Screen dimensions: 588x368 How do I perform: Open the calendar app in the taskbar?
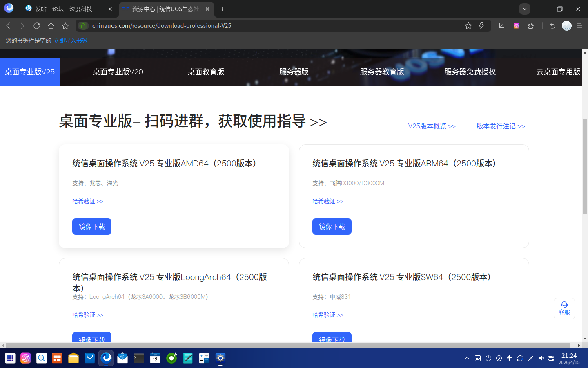pos(155,359)
